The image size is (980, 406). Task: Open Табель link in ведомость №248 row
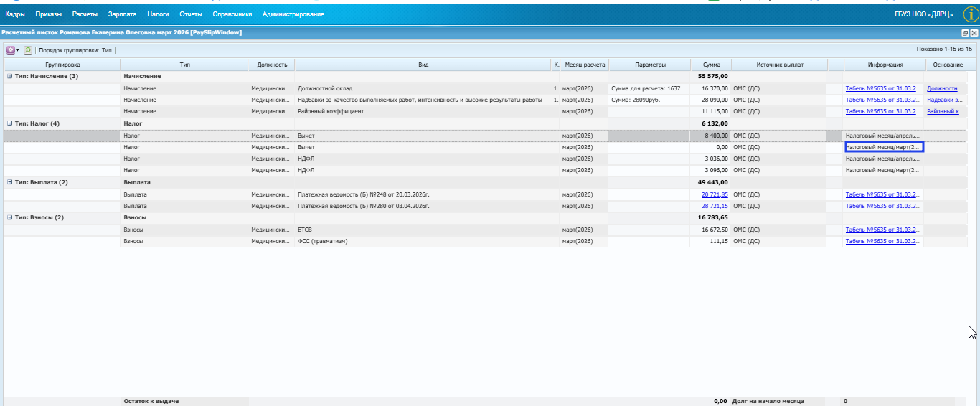tap(882, 194)
